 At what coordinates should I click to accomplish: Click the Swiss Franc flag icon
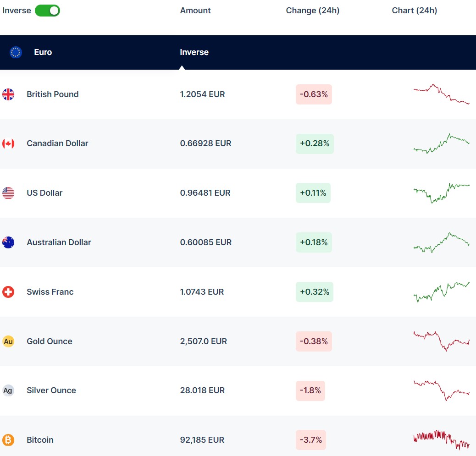pos(8,292)
